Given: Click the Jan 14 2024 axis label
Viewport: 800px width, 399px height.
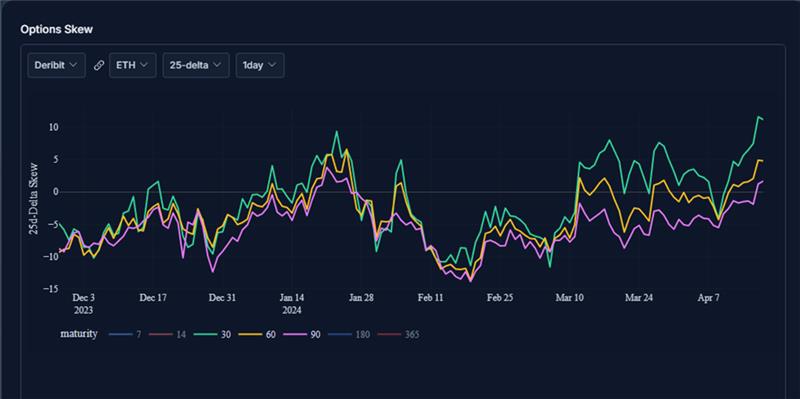Looking at the screenshot, I should pos(292,304).
